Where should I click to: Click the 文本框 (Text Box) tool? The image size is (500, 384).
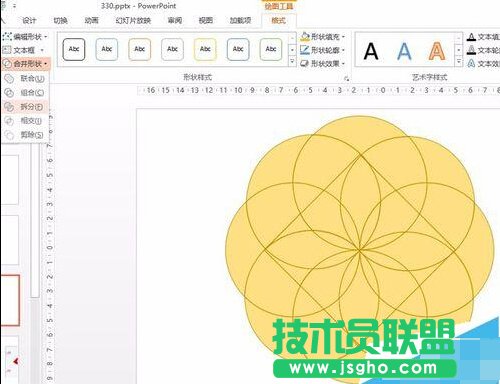point(23,50)
